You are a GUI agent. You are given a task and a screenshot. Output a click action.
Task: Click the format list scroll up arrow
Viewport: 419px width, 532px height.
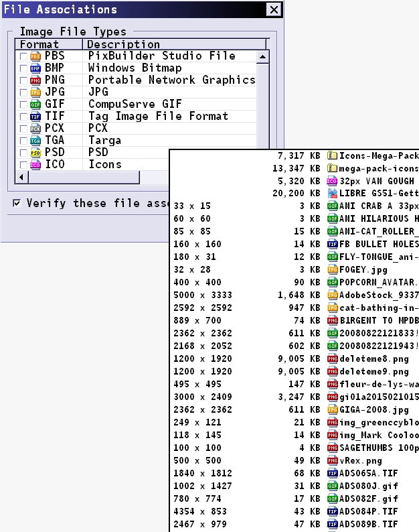[262, 57]
